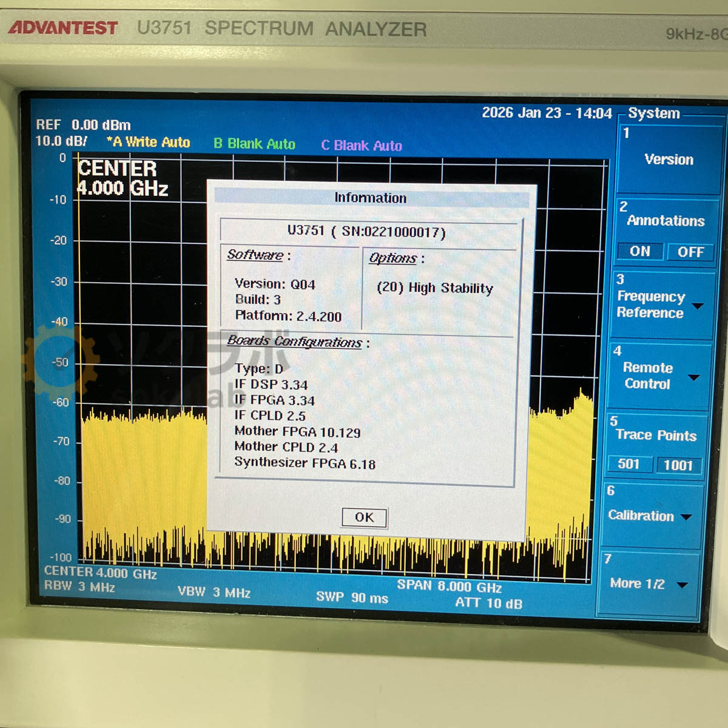Image resolution: width=728 pixels, height=728 pixels.
Task: Choose 1001 Trace Points
Action: [678, 465]
